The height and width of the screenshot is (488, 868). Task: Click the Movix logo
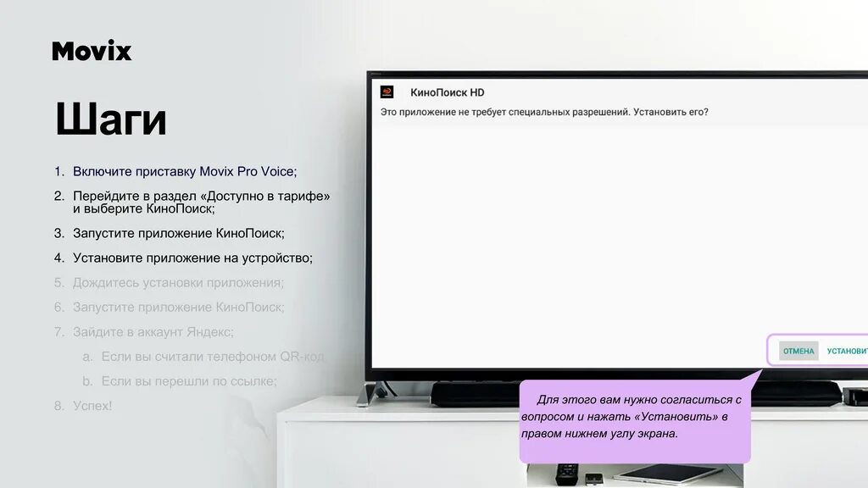click(x=92, y=50)
